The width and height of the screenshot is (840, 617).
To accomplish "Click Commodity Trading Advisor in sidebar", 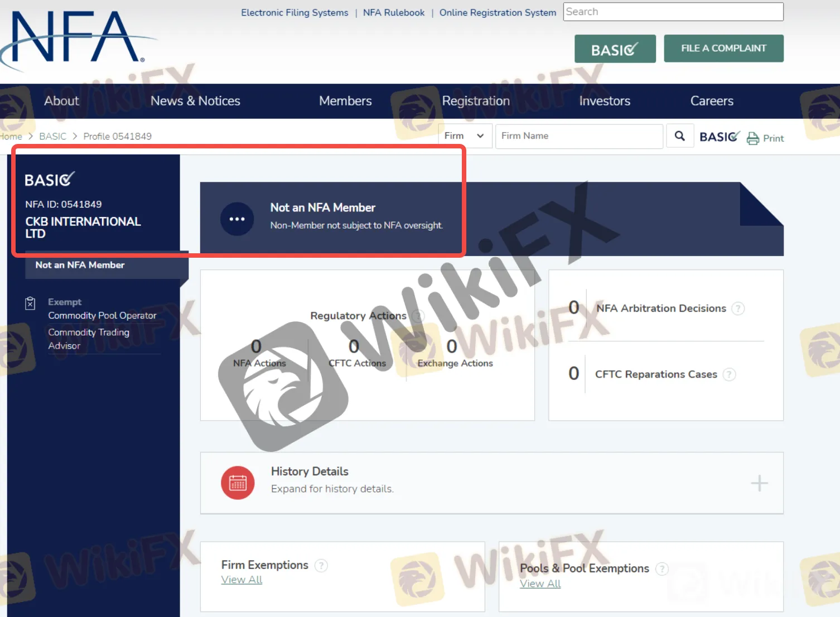I will 89,339.
